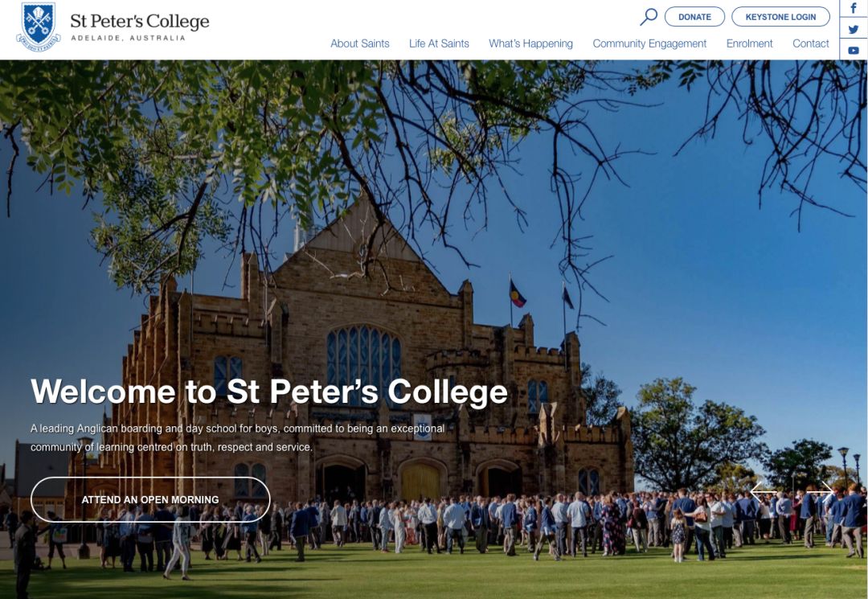Screen dimensions: 868x599
Task: Go to previous slide with left arrow
Action: click(x=764, y=491)
